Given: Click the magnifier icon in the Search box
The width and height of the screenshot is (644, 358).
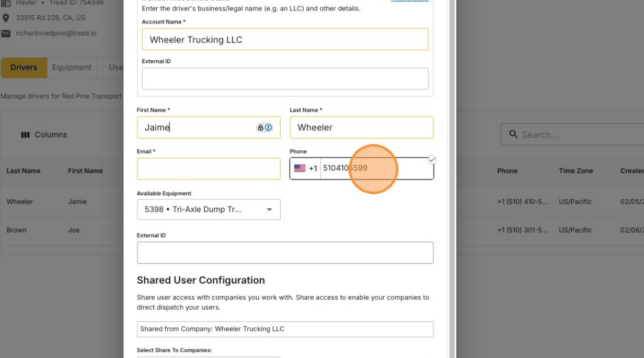Looking at the screenshot, I should 513,135.
